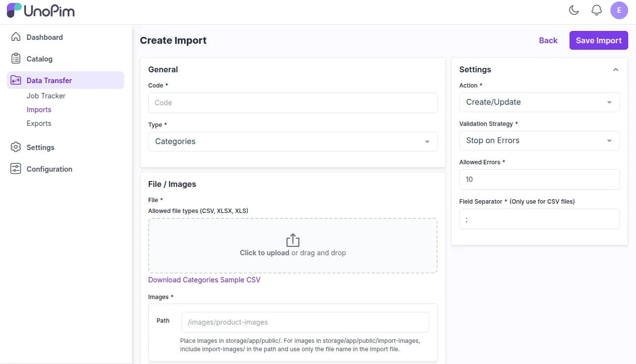
Task: Toggle dark mode moon icon
Action: click(574, 10)
